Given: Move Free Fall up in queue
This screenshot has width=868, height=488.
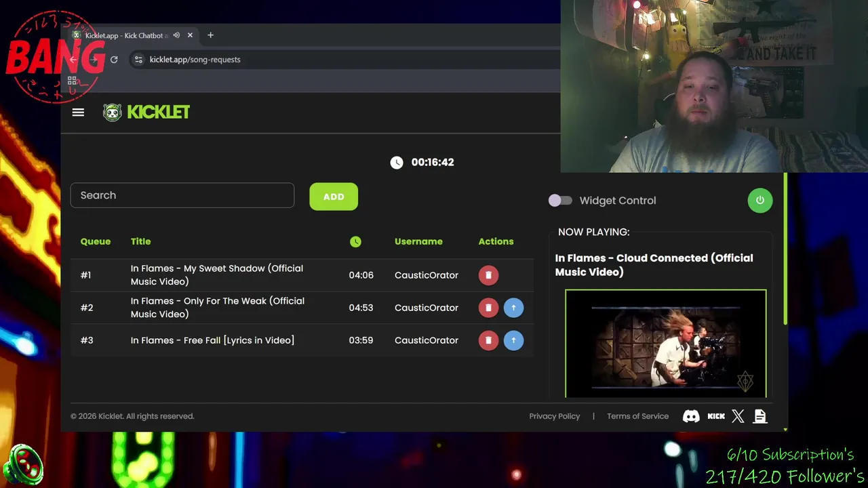Looking at the screenshot, I should 513,340.
